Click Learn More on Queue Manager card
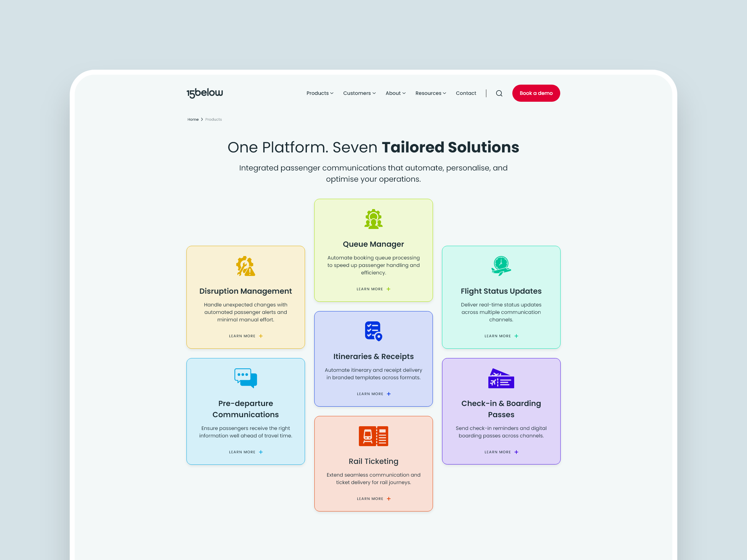The image size is (747, 560). point(373,289)
